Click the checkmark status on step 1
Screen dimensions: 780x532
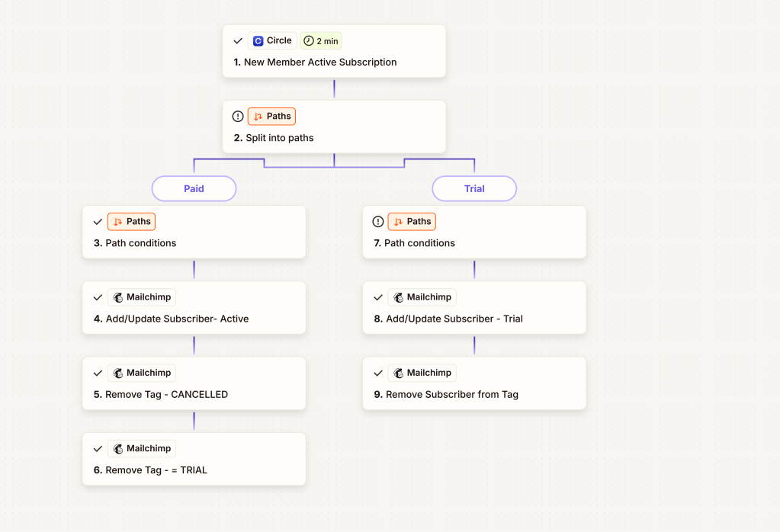coord(238,41)
